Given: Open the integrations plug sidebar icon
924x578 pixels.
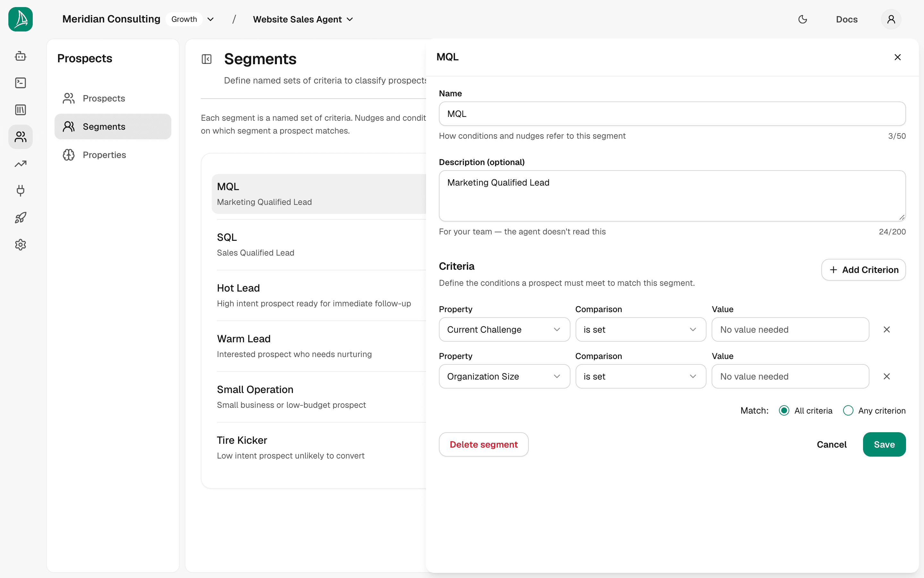Looking at the screenshot, I should pos(21,191).
